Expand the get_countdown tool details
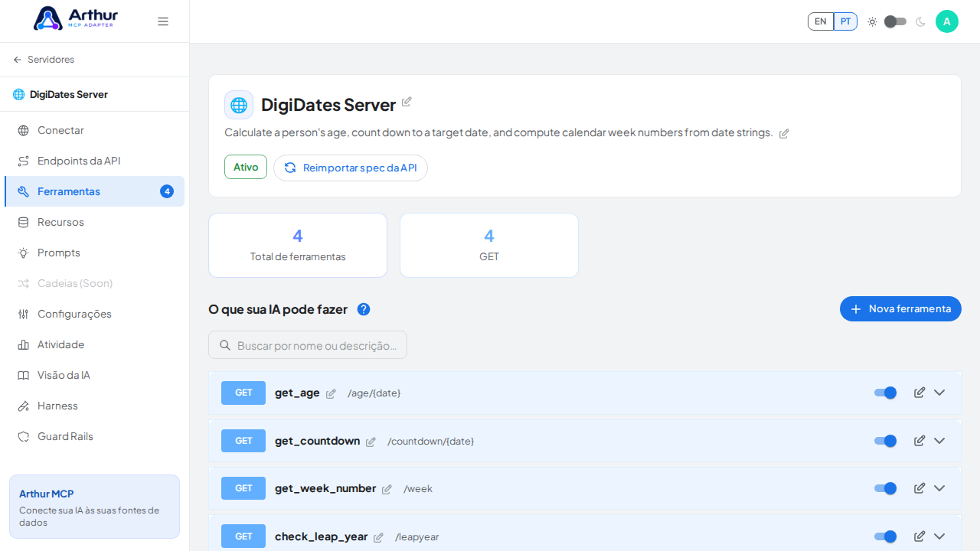The height and width of the screenshot is (551, 980). coord(939,441)
